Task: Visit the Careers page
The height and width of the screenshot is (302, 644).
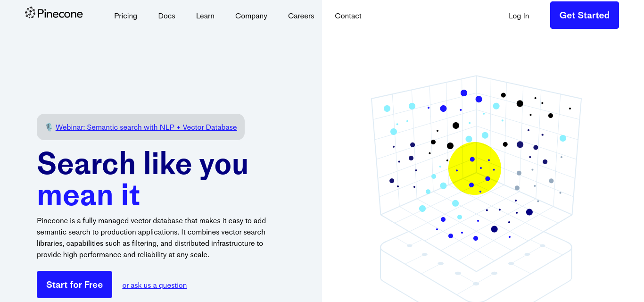Action: tap(301, 16)
